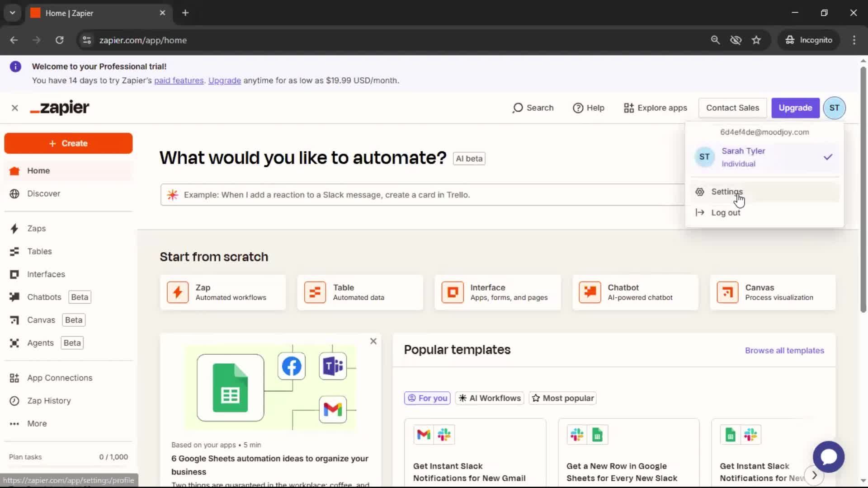
Task: Open Explore apps
Action: click(x=656, y=108)
